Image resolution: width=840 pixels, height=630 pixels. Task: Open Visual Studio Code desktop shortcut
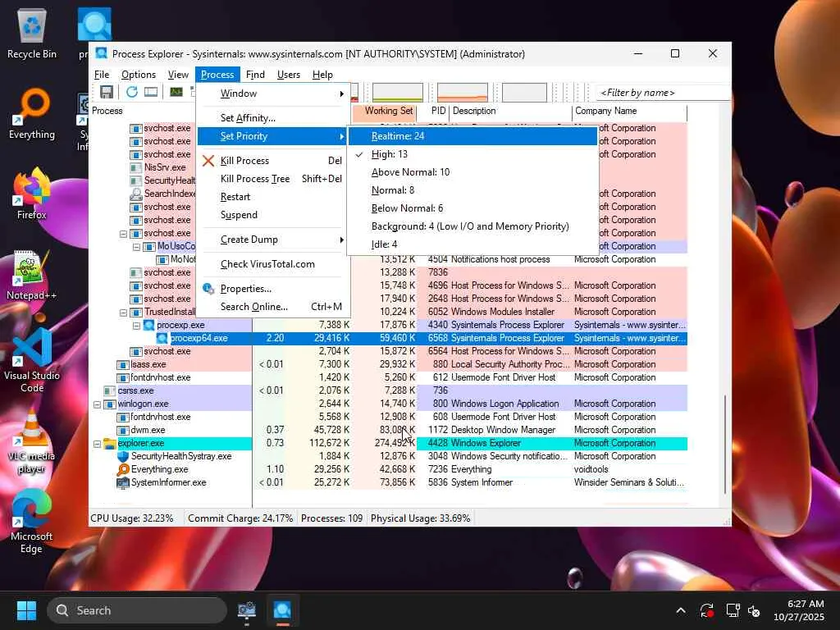coord(32,361)
